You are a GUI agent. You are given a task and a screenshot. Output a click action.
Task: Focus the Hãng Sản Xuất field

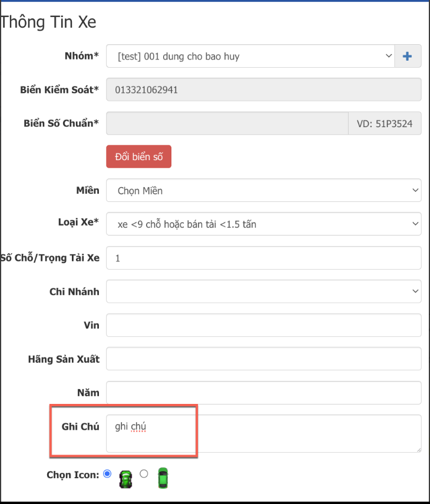tap(264, 359)
